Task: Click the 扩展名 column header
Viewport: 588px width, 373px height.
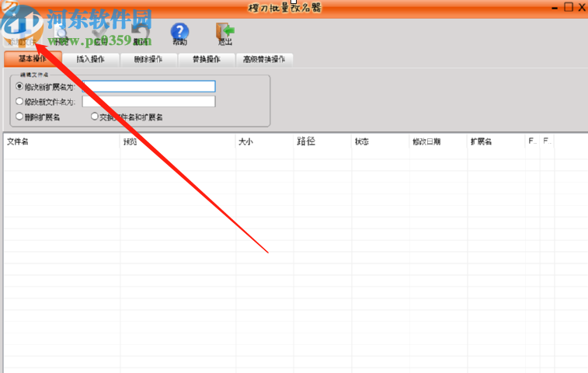Action: (x=496, y=141)
